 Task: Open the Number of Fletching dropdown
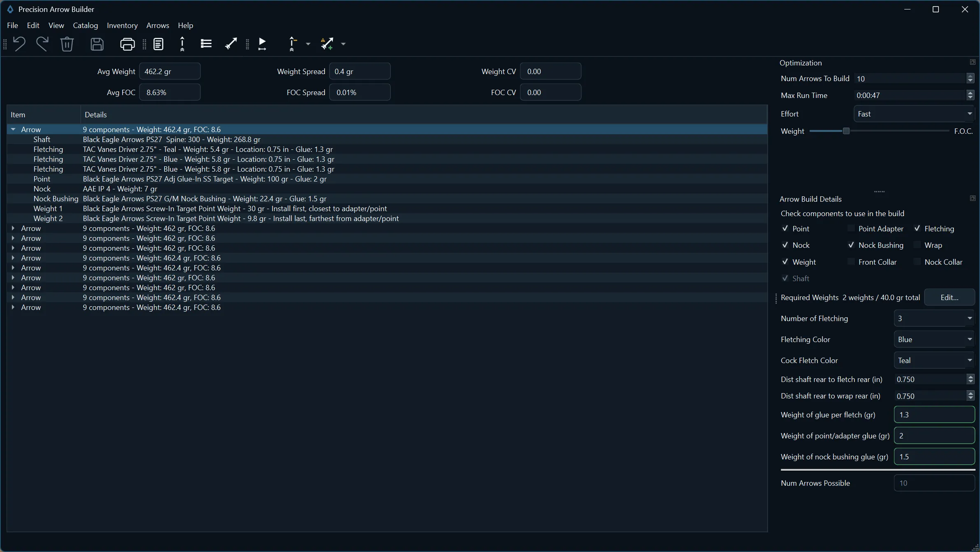[x=934, y=318]
